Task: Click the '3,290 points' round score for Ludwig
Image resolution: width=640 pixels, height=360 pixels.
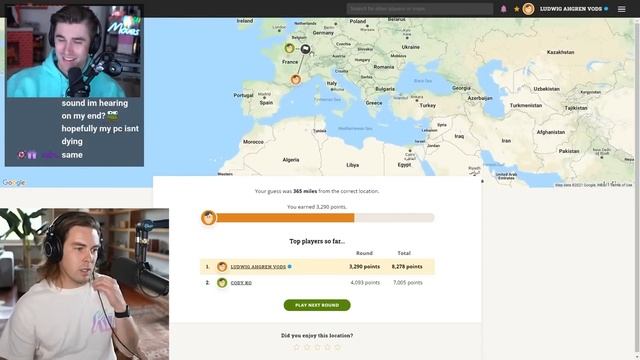Action: (x=364, y=267)
